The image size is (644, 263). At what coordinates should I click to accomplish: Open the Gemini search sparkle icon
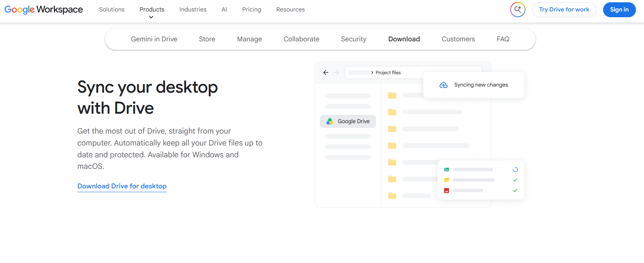[x=518, y=10]
